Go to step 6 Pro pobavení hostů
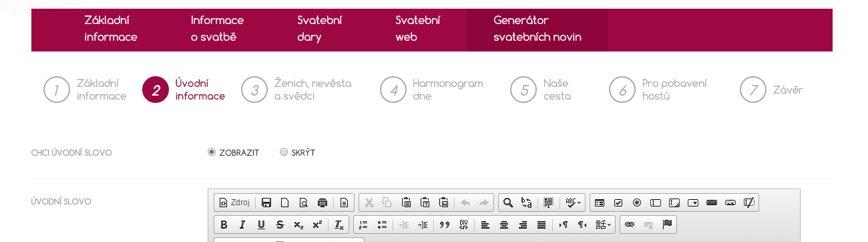 658,90
